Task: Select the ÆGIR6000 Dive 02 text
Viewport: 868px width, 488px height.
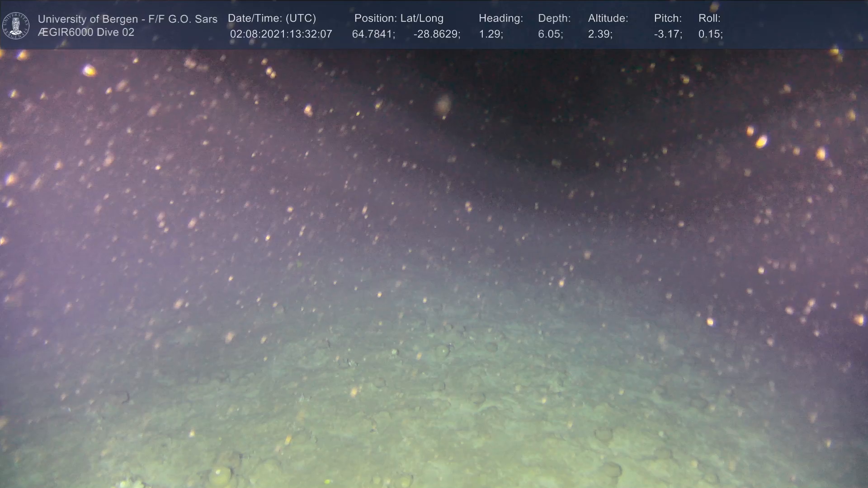Action: (x=86, y=33)
